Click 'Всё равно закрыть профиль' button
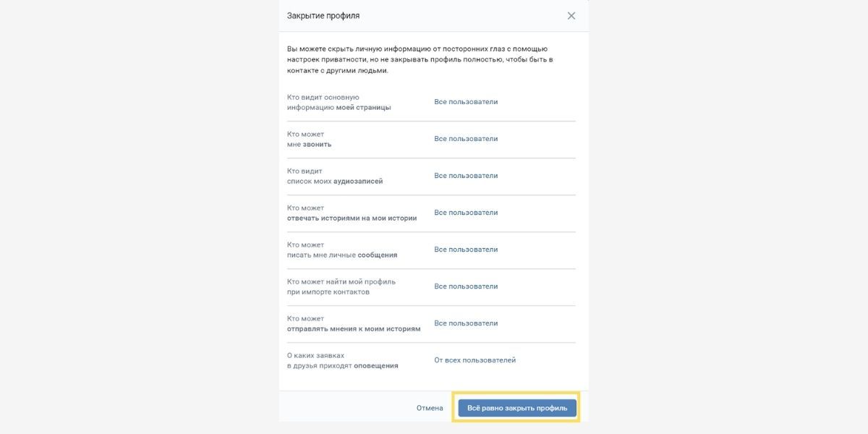Viewport: 868px width, 434px height. tap(517, 408)
